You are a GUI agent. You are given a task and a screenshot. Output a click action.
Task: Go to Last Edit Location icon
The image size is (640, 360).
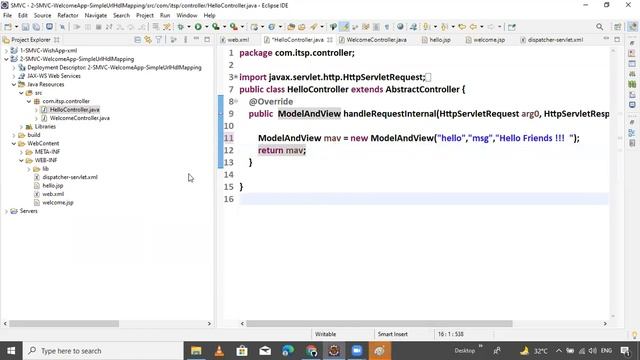point(462,27)
